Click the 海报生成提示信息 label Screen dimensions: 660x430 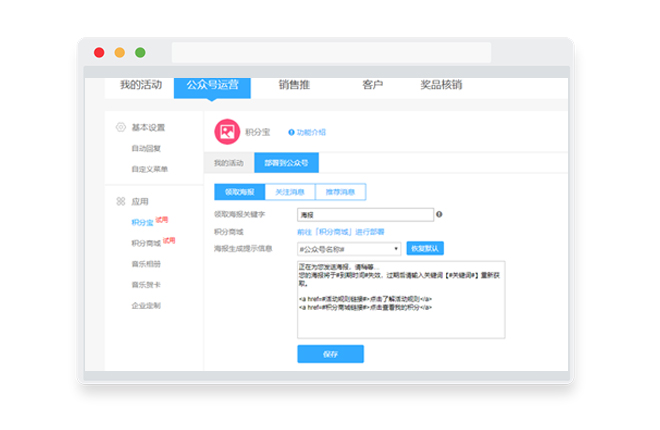pyautogui.click(x=243, y=249)
